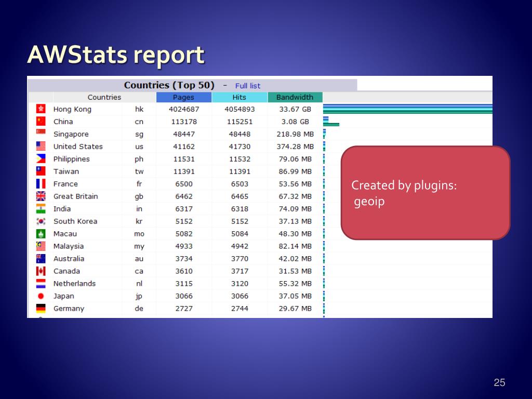Select the Australia country name
532x399 pixels.
(69, 259)
